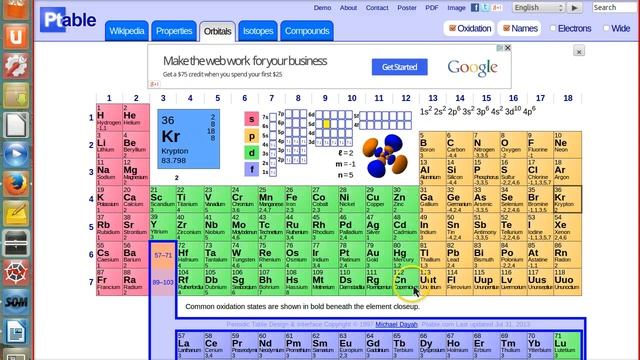Select the Helium element cell
This screenshot has height=360, width=640.
[x=136, y=118]
